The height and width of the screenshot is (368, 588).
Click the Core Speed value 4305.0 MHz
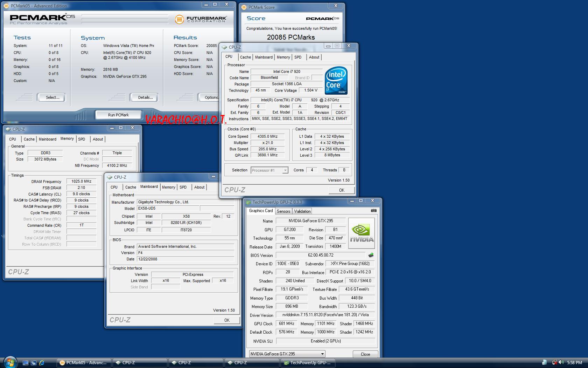click(267, 136)
